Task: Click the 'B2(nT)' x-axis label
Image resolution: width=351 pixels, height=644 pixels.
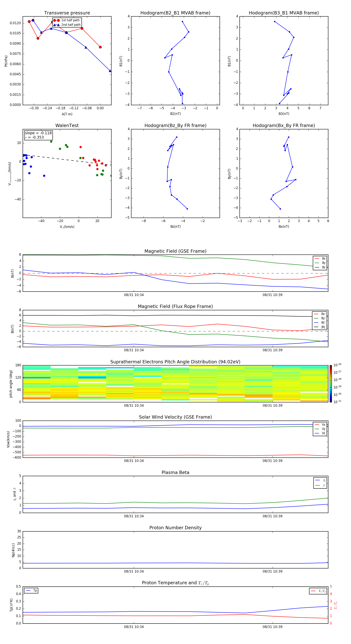Action: click(175, 114)
